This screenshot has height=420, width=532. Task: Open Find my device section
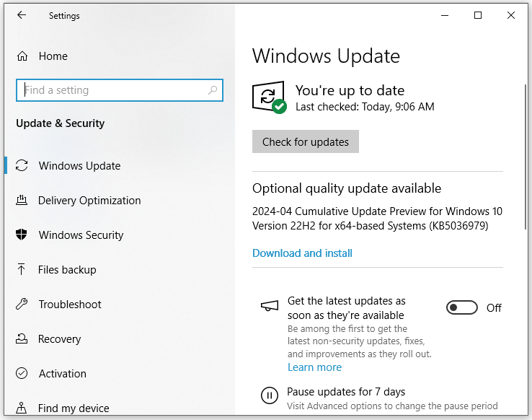click(x=74, y=408)
